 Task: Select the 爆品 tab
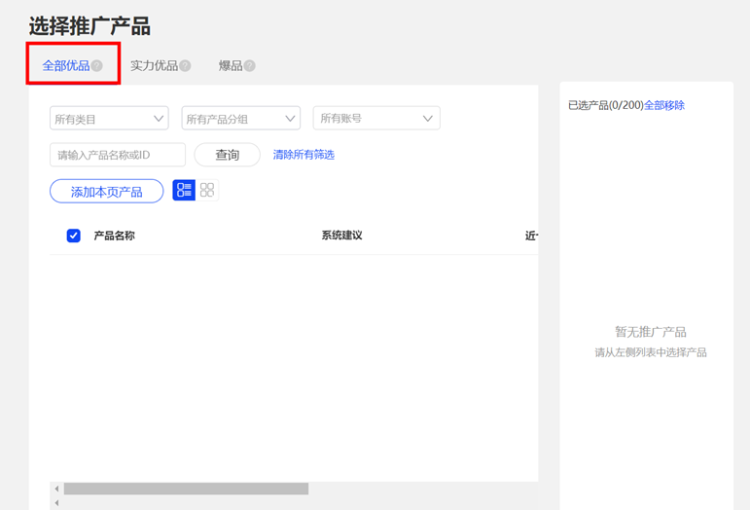(x=230, y=66)
